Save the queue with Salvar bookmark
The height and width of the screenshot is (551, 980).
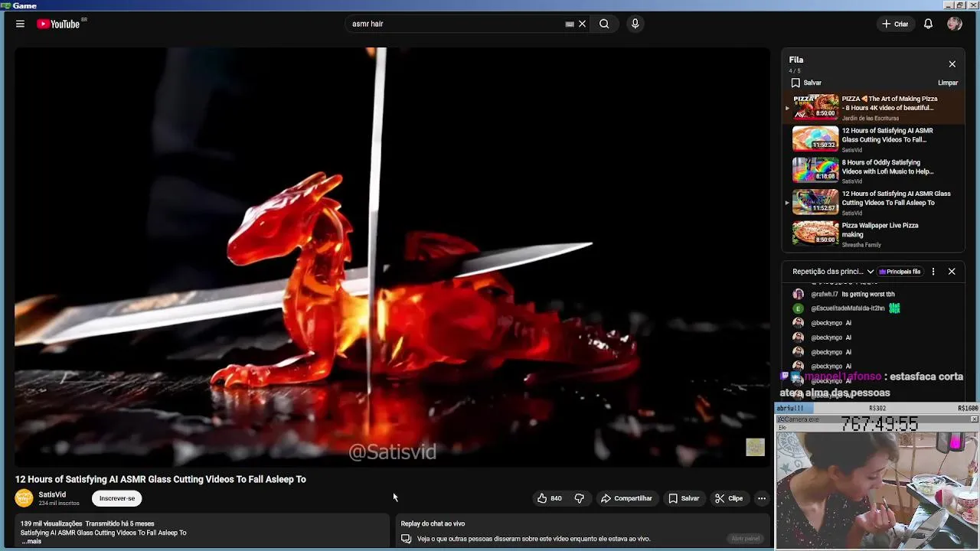(806, 83)
